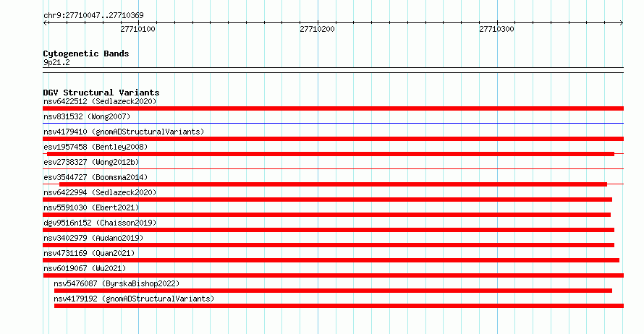Click the red bar under nsv5476087
Viewport: 644px width, 334px height.
click(333, 291)
